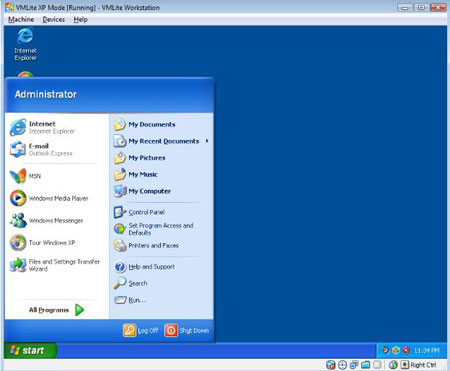This screenshot has height=371, width=450.
Task: Open the Machine menu
Action: [21, 19]
